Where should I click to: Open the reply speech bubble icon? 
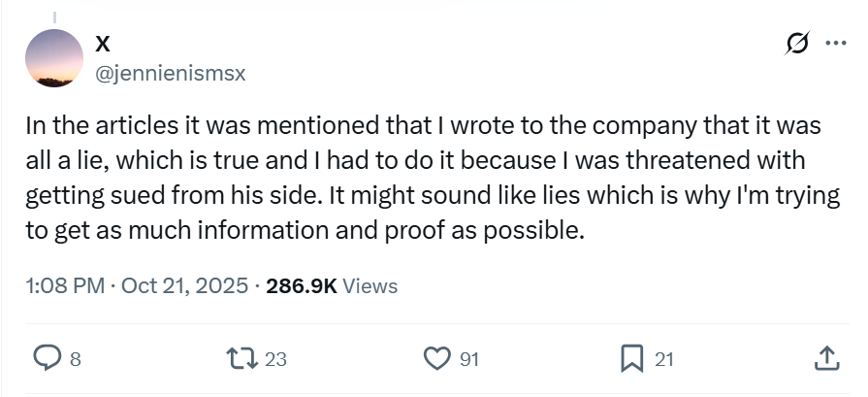pyautogui.click(x=48, y=359)
